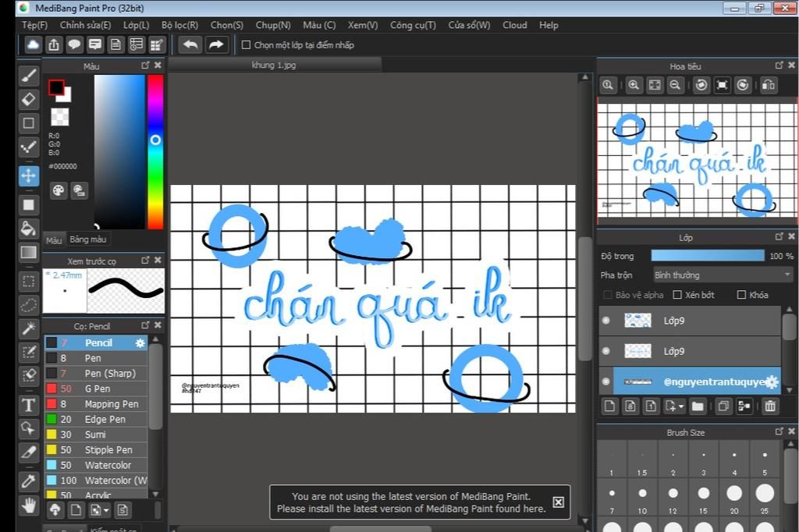799x532 pixels.
Task: Click the cloud icon in the top toolbar
Action: coord(33,44)
